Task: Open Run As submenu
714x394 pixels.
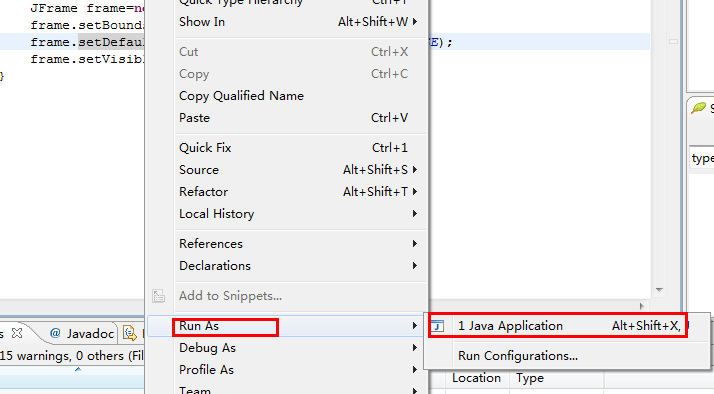Action: (287, 326)
